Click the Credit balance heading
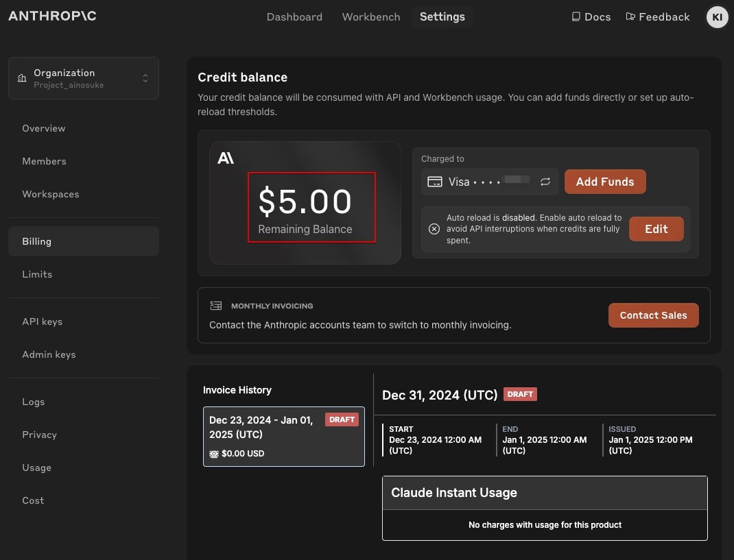734x560 pixels. pos(242,77)
